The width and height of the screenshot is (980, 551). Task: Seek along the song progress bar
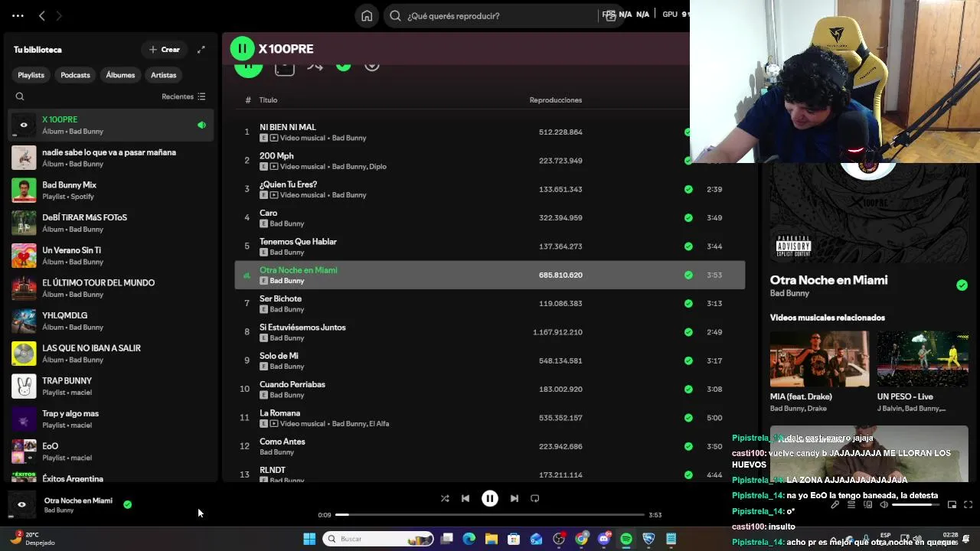pos(490,515)
